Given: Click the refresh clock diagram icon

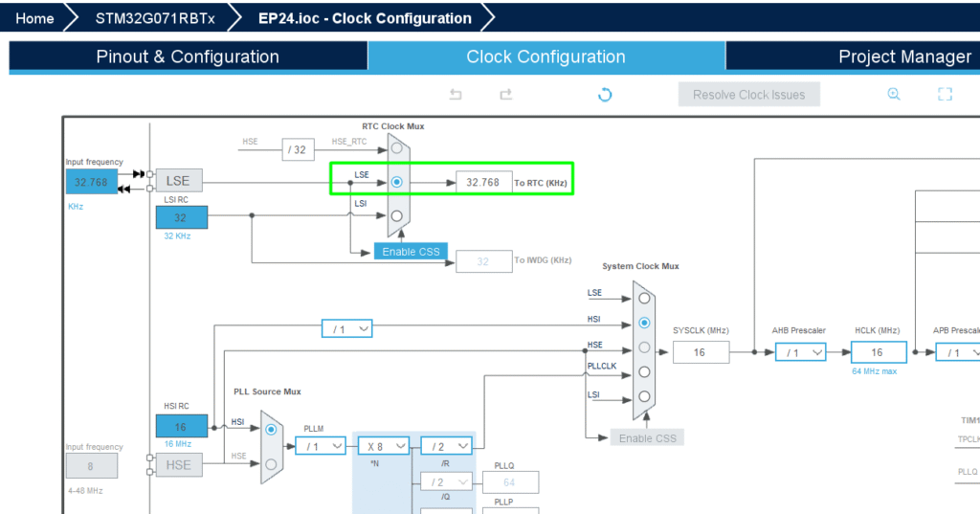Looking at the screenshot, I should click(605, 94).
